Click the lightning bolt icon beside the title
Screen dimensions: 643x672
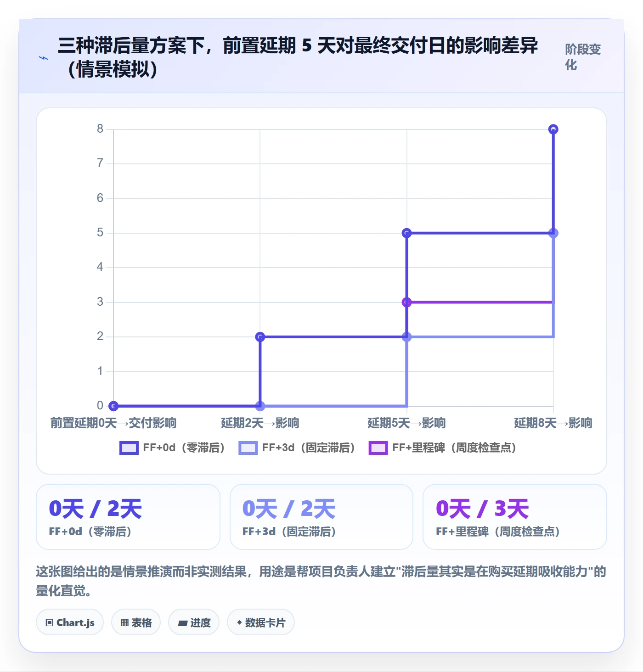pyautogui.click(x=44, y=58)
